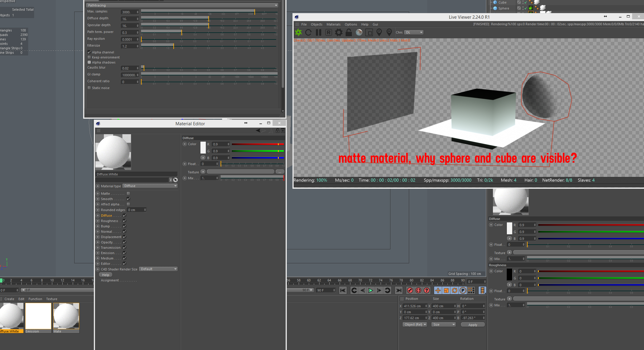Click the record keyframe button
Screen dimensions: 644x350
pos(410,290)
